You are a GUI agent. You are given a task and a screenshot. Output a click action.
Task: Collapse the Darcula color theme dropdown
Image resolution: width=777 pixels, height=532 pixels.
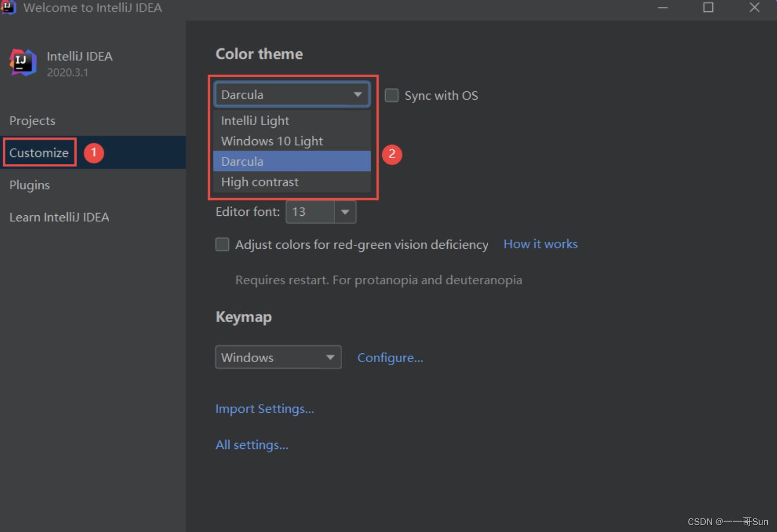pyautogui.click(x=292, y=94)
